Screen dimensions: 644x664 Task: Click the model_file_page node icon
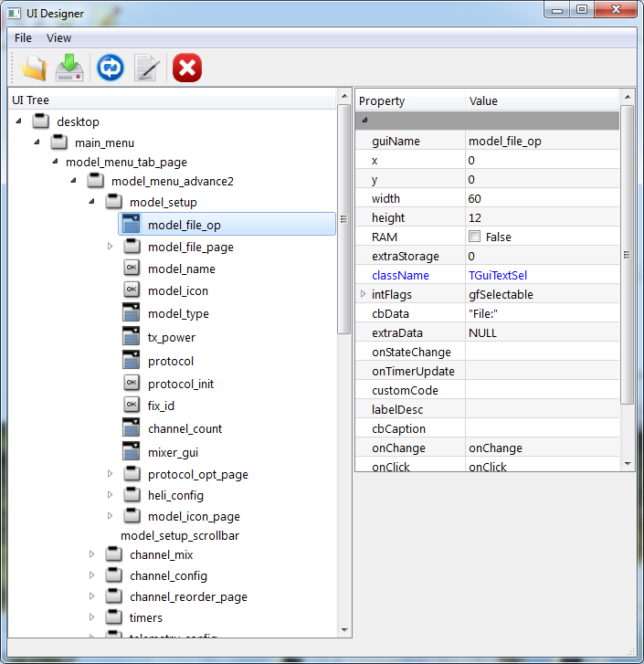point(132,246)
